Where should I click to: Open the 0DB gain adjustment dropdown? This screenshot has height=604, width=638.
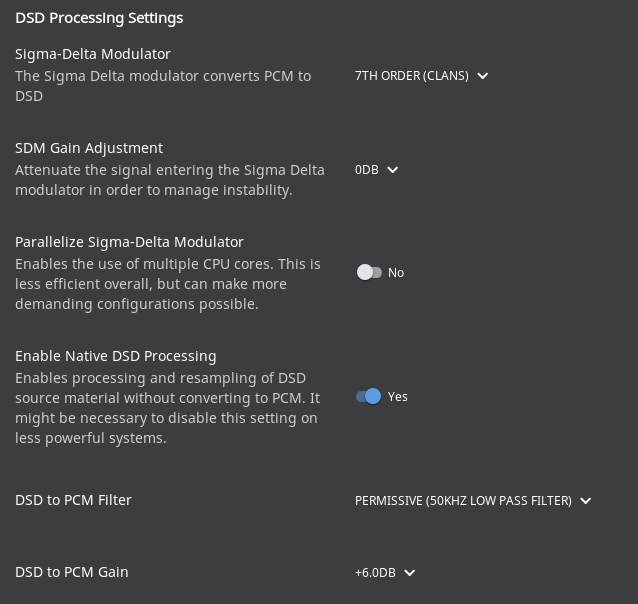[x=367, y=170]
